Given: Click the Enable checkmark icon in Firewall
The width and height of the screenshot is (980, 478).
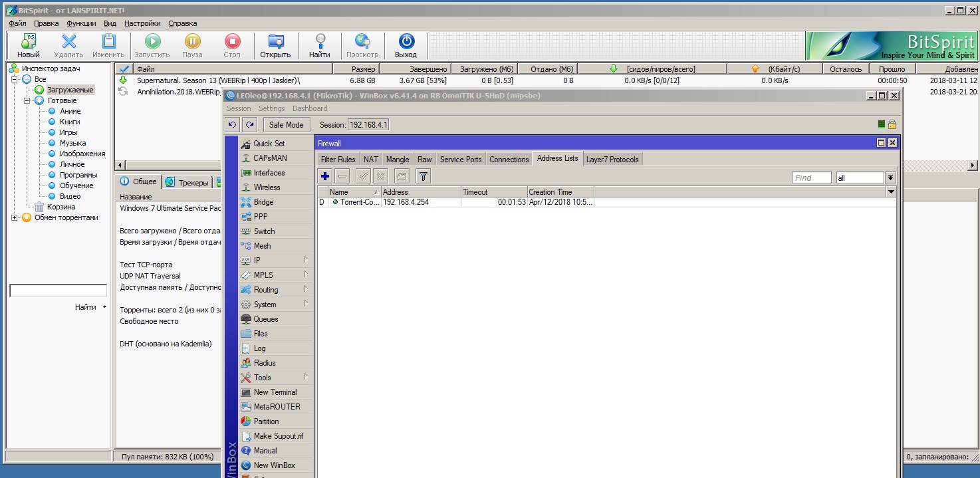Looking at the screenshot, I should pos(363,176).
